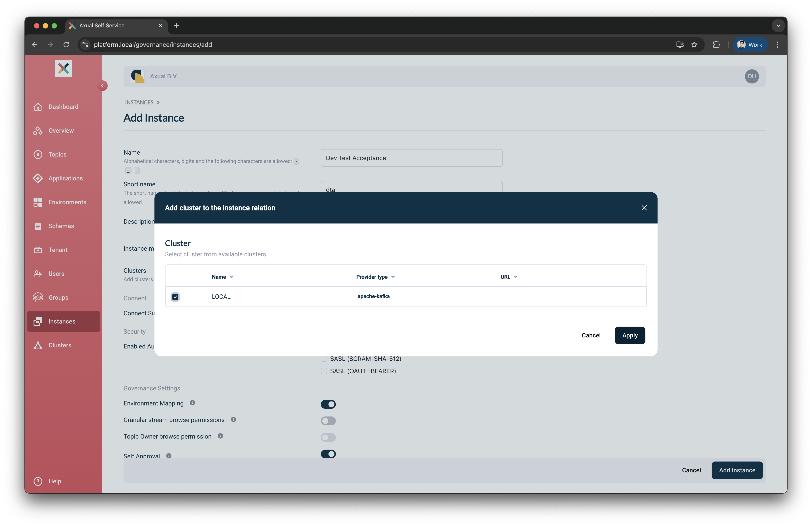
Task: Bookmark this page with the star icon
Action: pos(694,45)
